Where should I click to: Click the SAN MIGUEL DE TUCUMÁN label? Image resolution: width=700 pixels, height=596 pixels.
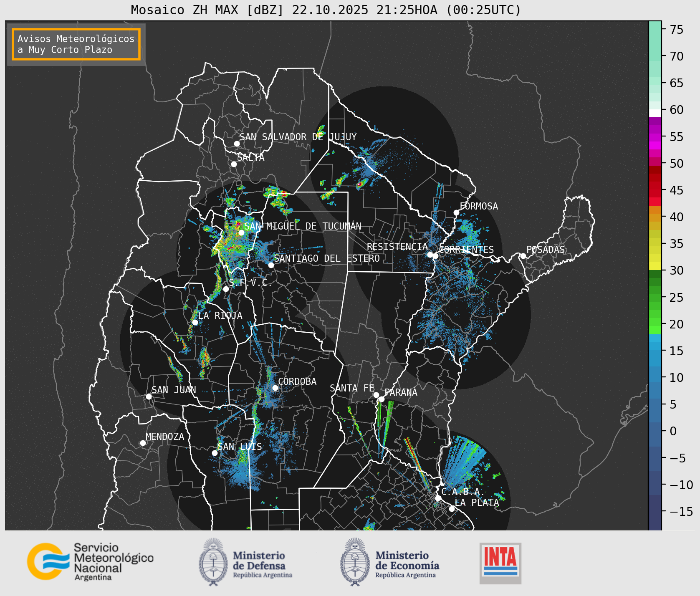click(x=303, y=226)
